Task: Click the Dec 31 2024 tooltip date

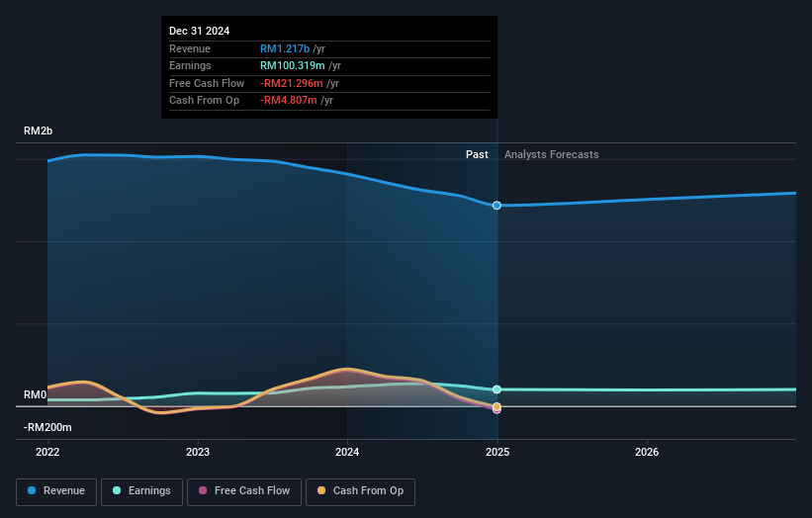Action: (x=200, y=31)
